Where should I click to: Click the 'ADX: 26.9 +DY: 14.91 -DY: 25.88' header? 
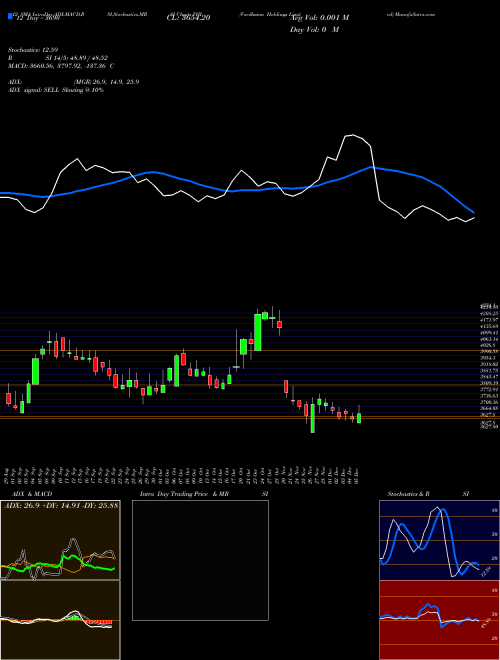61,505
